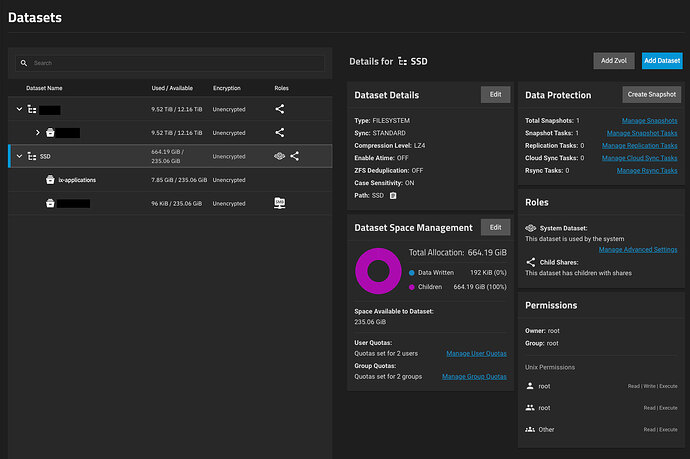This screenshot has width=690, height=459.
Task: Click the Add Zvol button
Action: pyautogui.click(x=614, y=61)
